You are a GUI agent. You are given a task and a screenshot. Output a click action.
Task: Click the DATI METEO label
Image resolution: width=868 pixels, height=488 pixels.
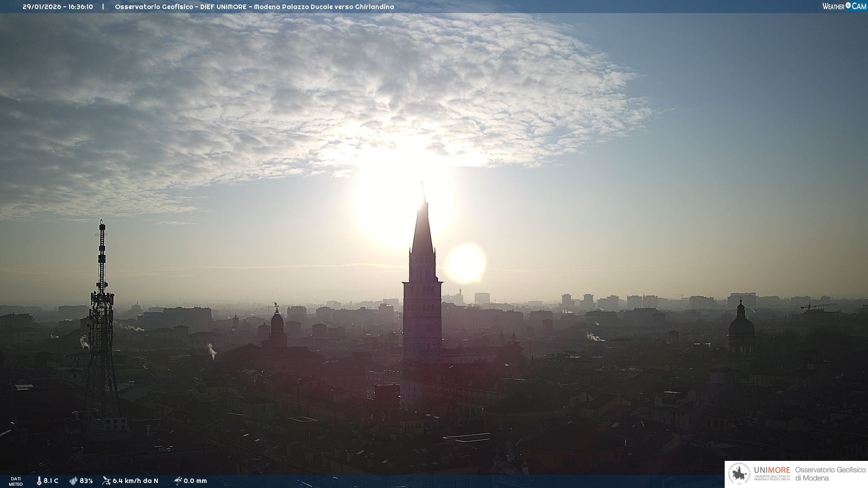[x=16, y=481]
